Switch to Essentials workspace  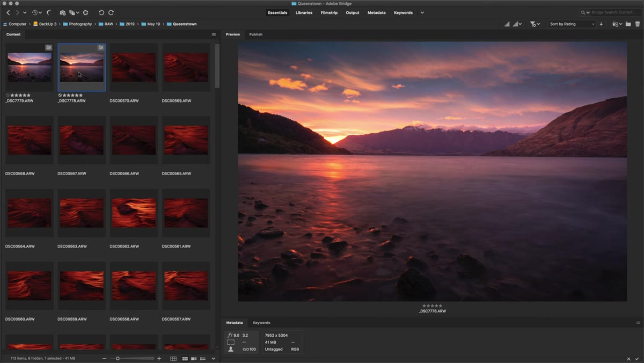(x=277, y=12)
